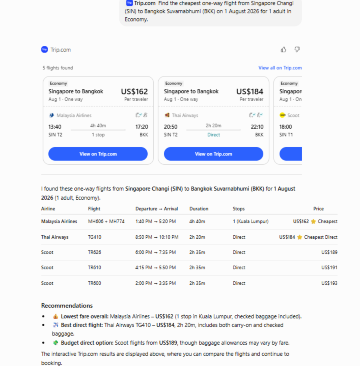Image resolution: width=360 pixels, height=366 pixels.
Task: Click the US$162 price on the first card
Action: click(x=134, y=92)
